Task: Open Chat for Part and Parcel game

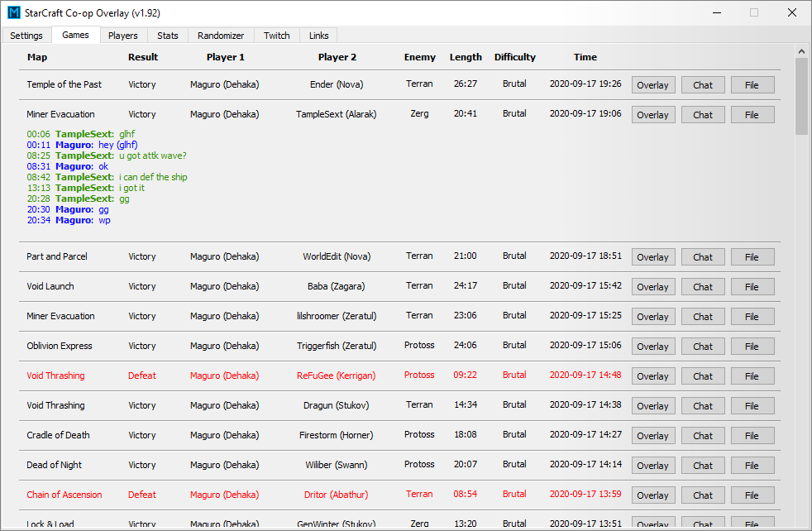Action: pos(703,257)
